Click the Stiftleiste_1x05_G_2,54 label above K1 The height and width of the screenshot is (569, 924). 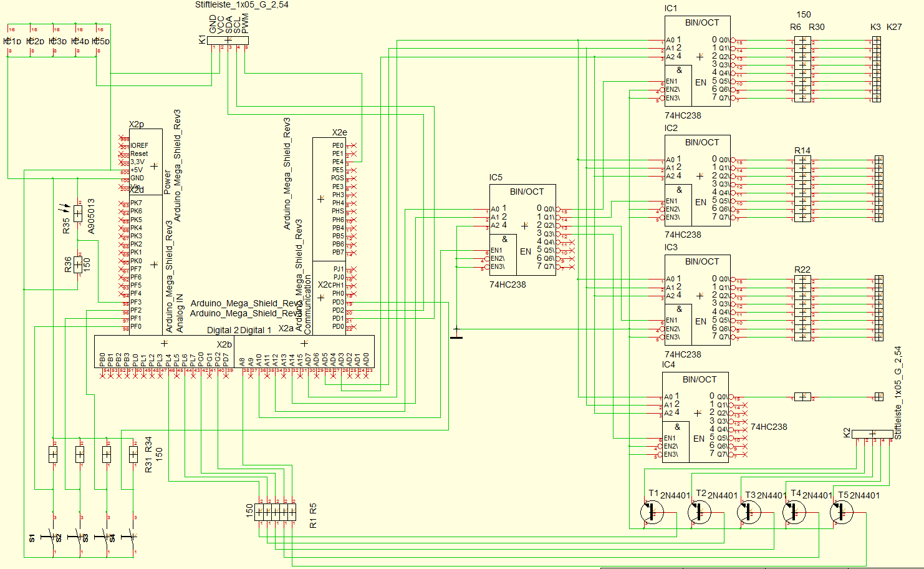(x=242, y=5)
